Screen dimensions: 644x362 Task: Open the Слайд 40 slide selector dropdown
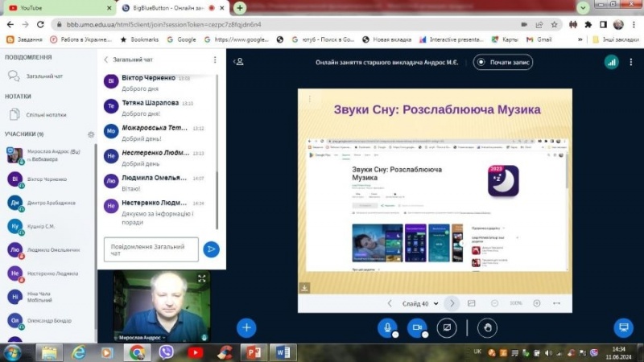tap(420, 304)
